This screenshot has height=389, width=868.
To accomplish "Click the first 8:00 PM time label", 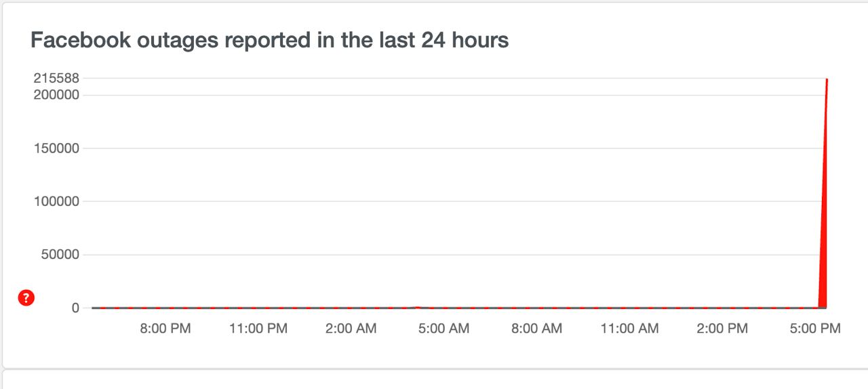I will (x=165, y=329).
